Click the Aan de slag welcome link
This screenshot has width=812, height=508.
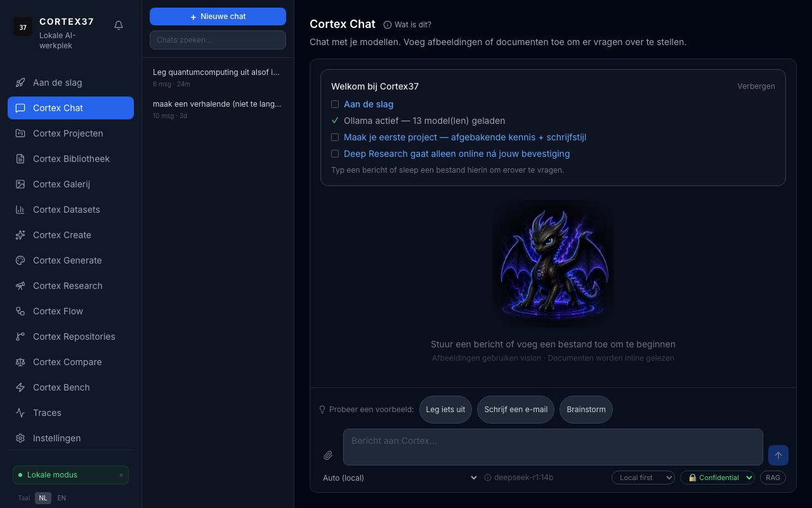tap(369, 104)
